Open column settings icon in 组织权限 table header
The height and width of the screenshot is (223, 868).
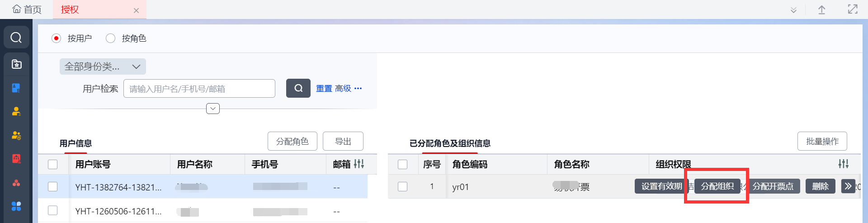tap(843, 164)
